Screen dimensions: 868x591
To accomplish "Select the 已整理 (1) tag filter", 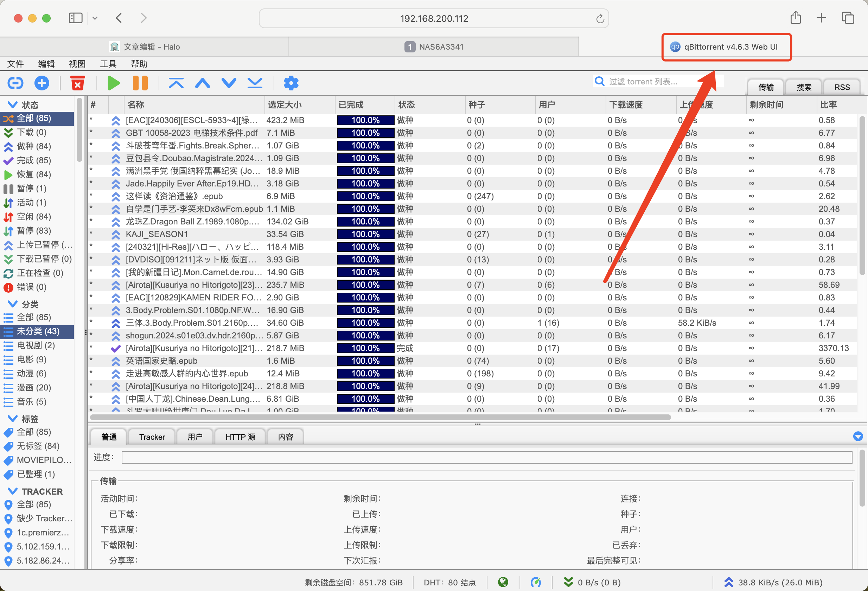I will tap(37, 474).
